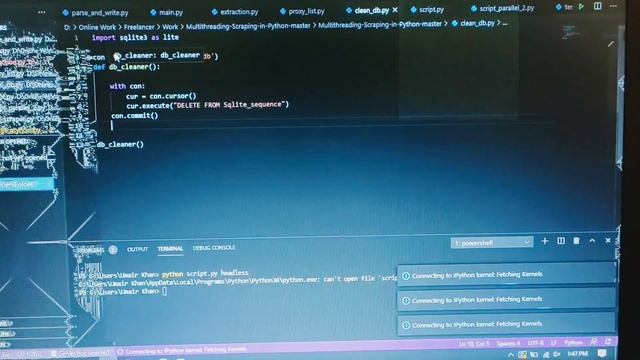Click the 'Work' breadcrumb segment
This screenshot has height=360, width=640.
pyautogui.click(x=170, y=27)
